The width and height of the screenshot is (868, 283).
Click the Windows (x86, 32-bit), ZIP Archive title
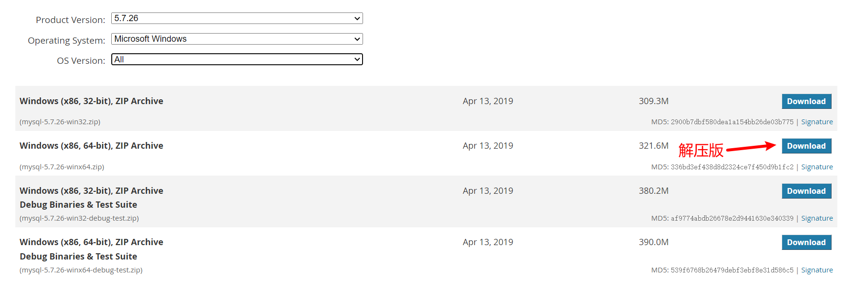click(91, 101)
